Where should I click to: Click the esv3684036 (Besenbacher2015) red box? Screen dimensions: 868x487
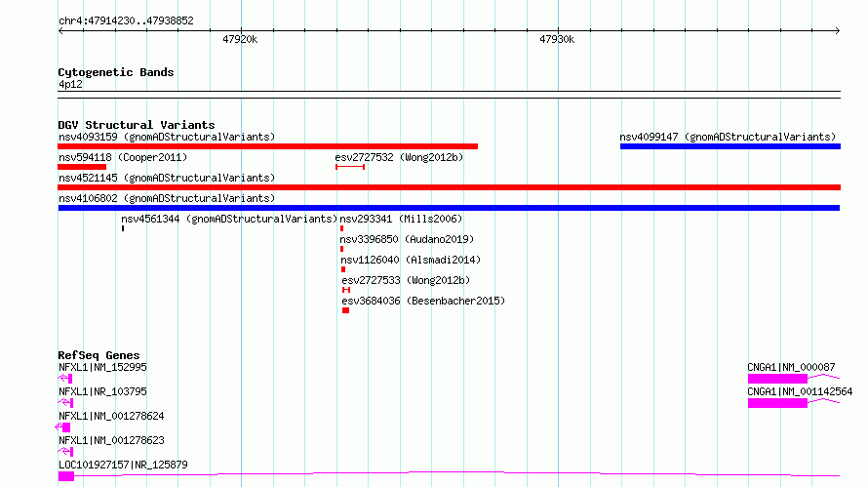[345, 310]
